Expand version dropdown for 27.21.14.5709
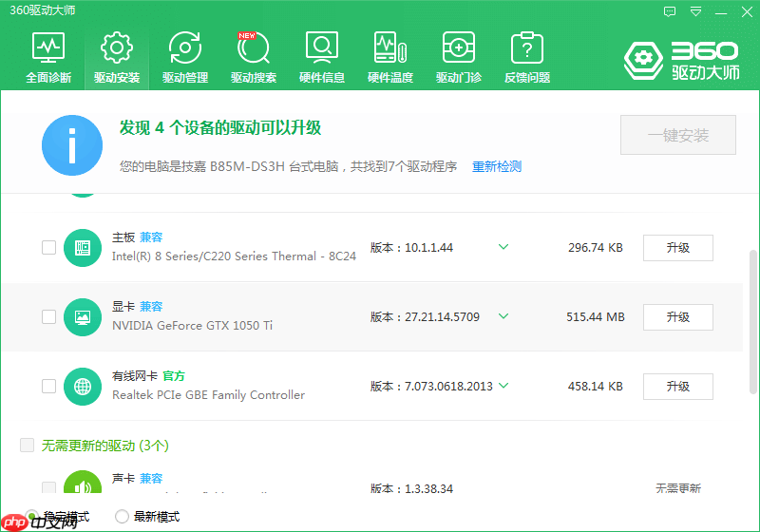 [x=503, y=316]
